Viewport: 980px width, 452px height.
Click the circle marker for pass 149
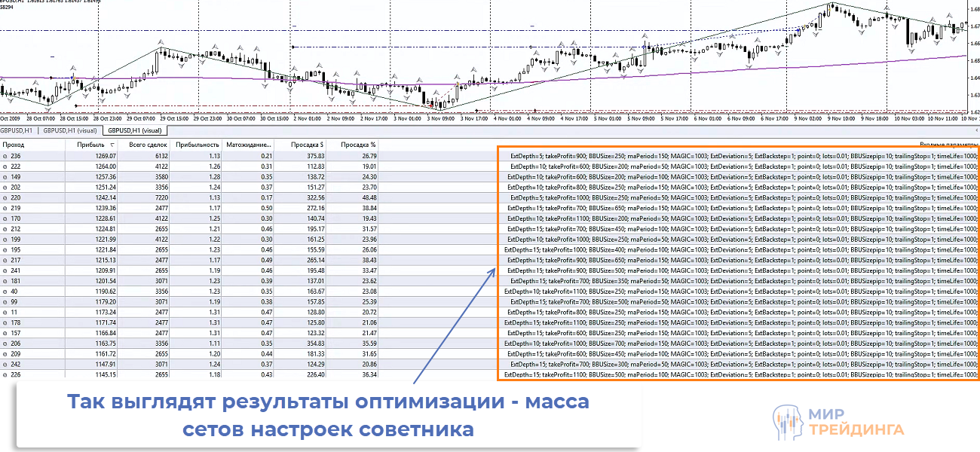coord(8,176)
